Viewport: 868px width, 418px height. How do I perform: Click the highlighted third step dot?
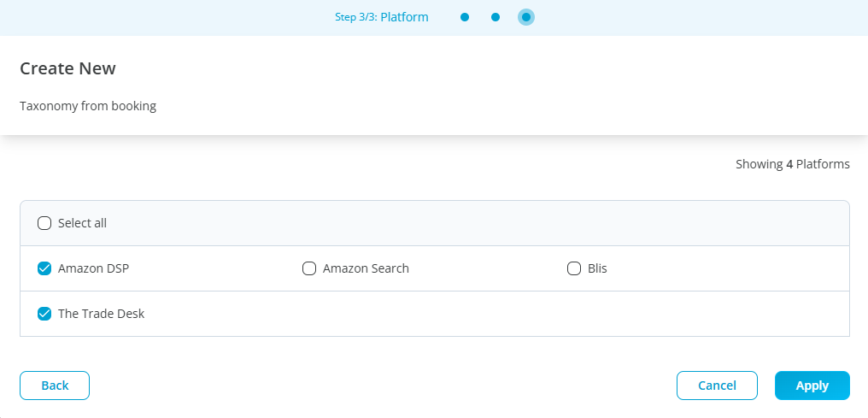point(526,17)
